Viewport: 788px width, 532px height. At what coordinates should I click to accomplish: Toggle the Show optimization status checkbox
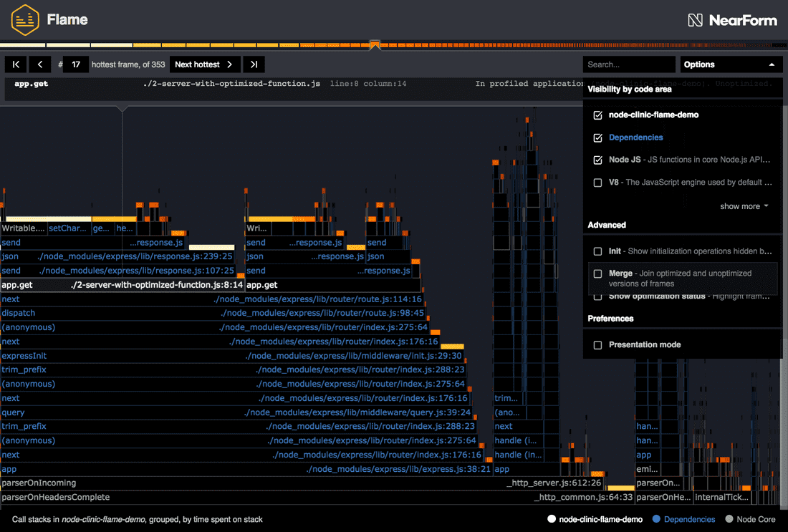click(x=597, y=297)
